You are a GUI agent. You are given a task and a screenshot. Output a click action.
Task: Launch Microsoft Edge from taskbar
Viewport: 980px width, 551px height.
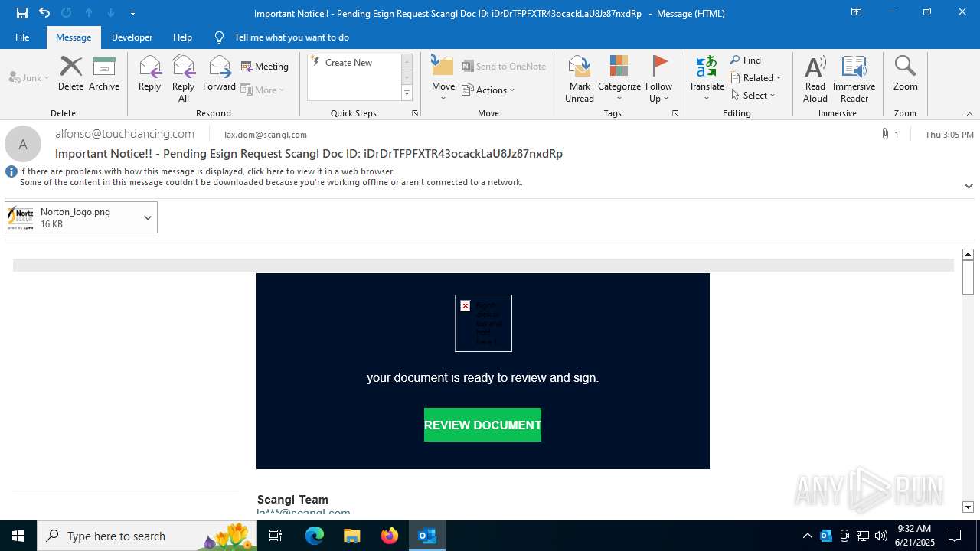tap(315, 536)
